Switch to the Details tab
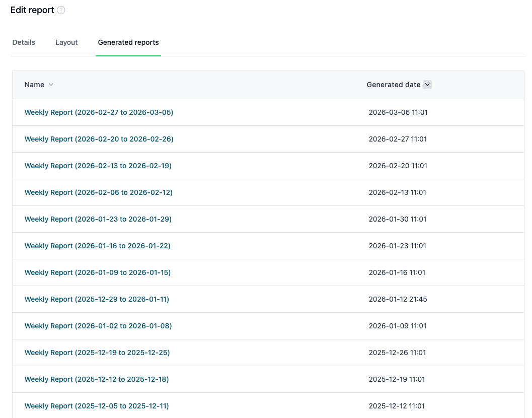 (x=23, y=42)
